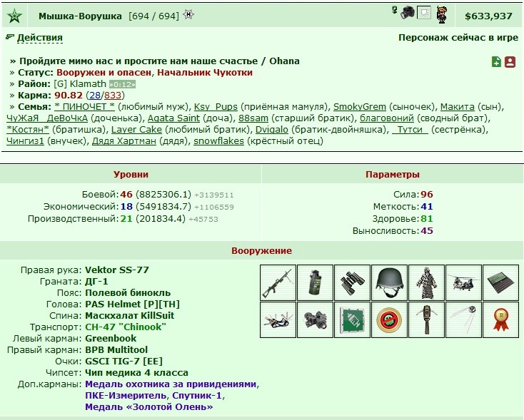Open CH-47 "Chinook" transport name

(126, 327)
